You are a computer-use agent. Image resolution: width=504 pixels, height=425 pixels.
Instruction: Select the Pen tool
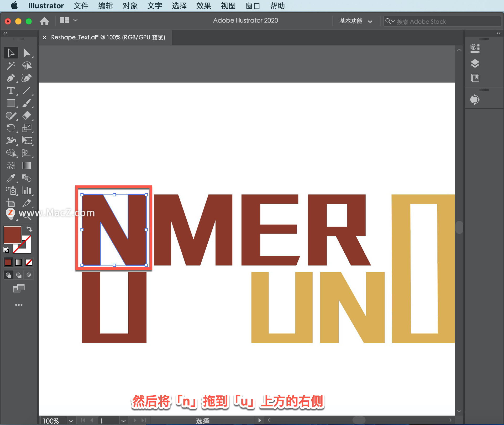(10, 78)
